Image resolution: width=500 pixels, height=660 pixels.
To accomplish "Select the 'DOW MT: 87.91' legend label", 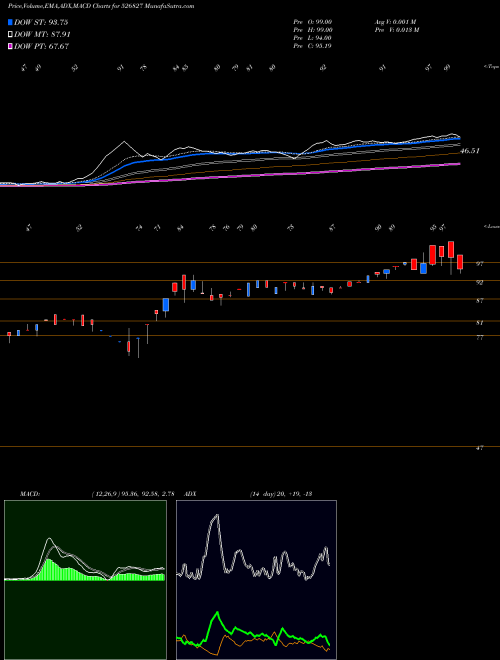I will pyautogui.click(x=42, y=35).
